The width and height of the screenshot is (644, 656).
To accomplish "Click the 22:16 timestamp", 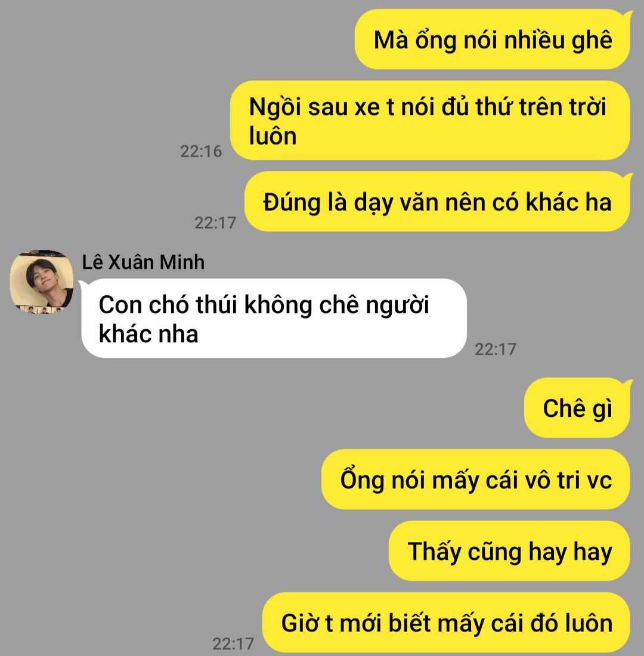I will [201, 151].
